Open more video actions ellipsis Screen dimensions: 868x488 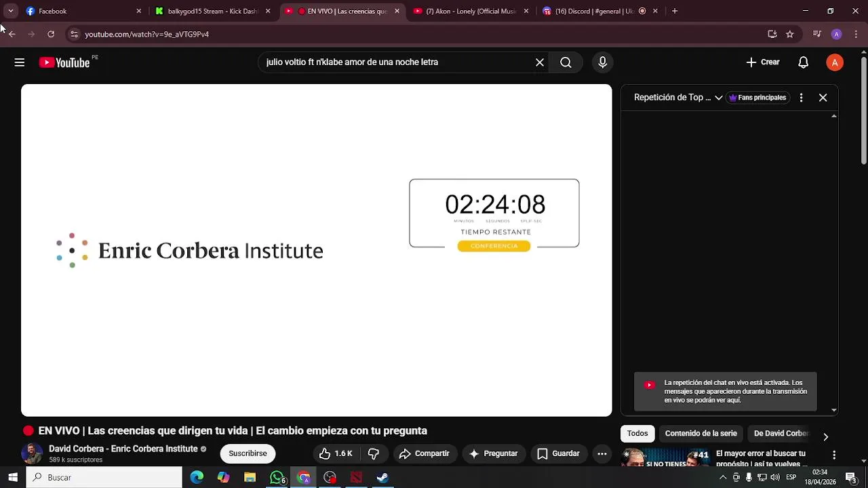[601, 453]
